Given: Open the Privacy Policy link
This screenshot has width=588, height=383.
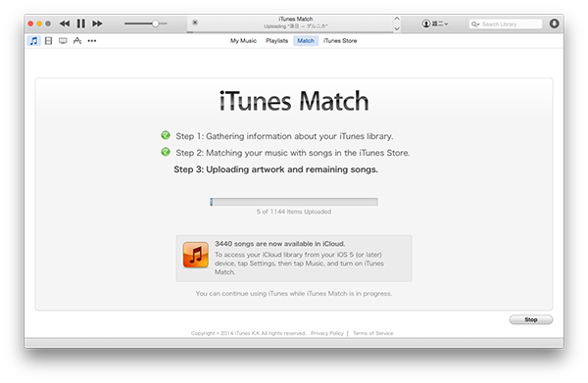Looking at the screenshot, I should pyautogui.click(x=327, y=333).
